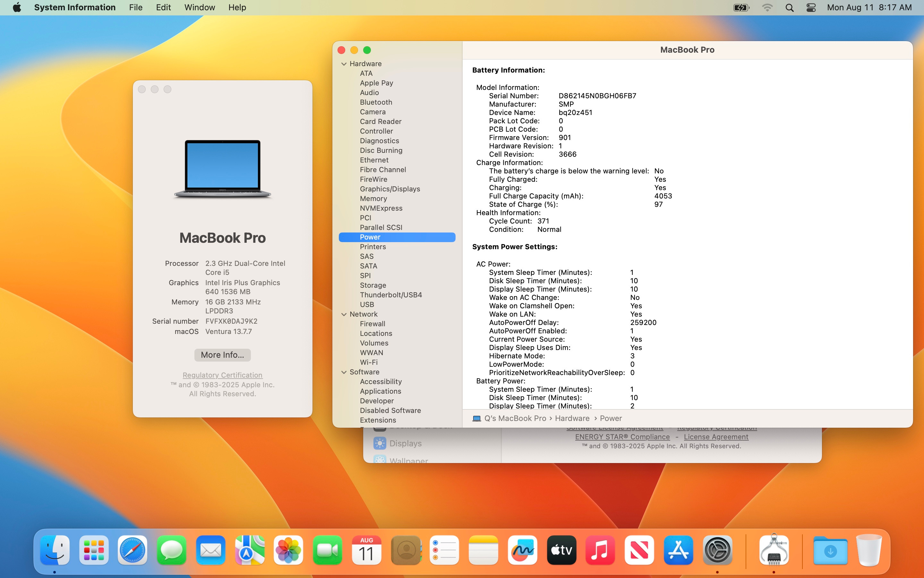Select Memory in Hardware list
This screenshot has width=924, height=578.
pyautogui.click(x=373, y=198)
